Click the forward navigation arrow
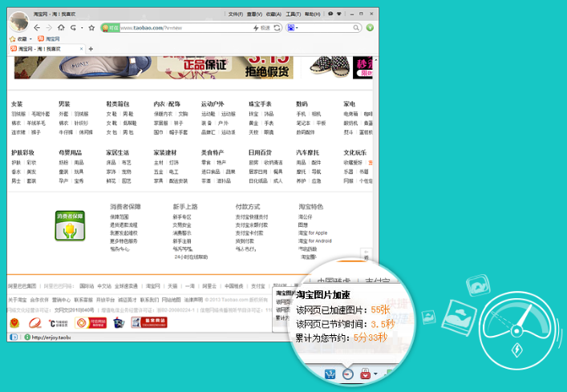567x392 pixels. [49, 28]
